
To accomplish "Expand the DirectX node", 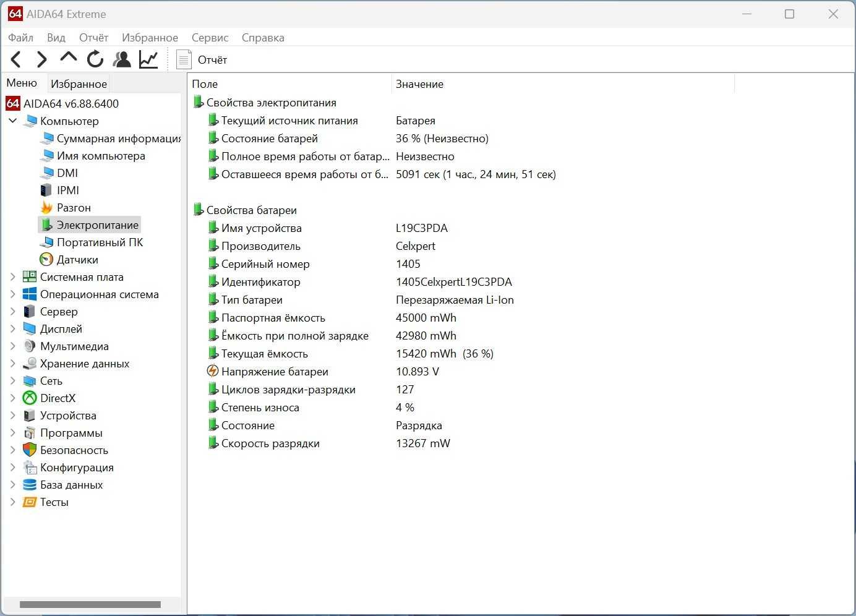I will 12,398.
